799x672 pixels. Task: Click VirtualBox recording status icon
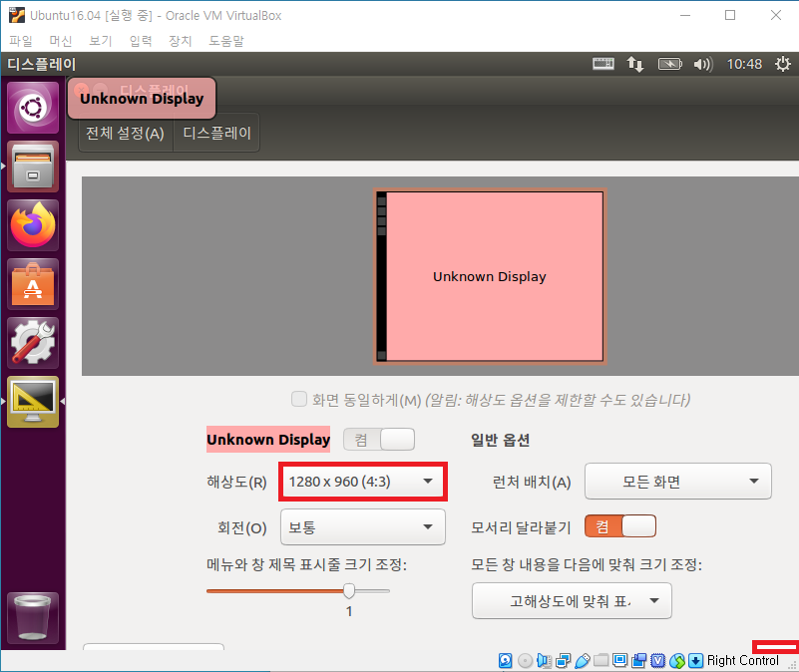click(x=639, y=661)
